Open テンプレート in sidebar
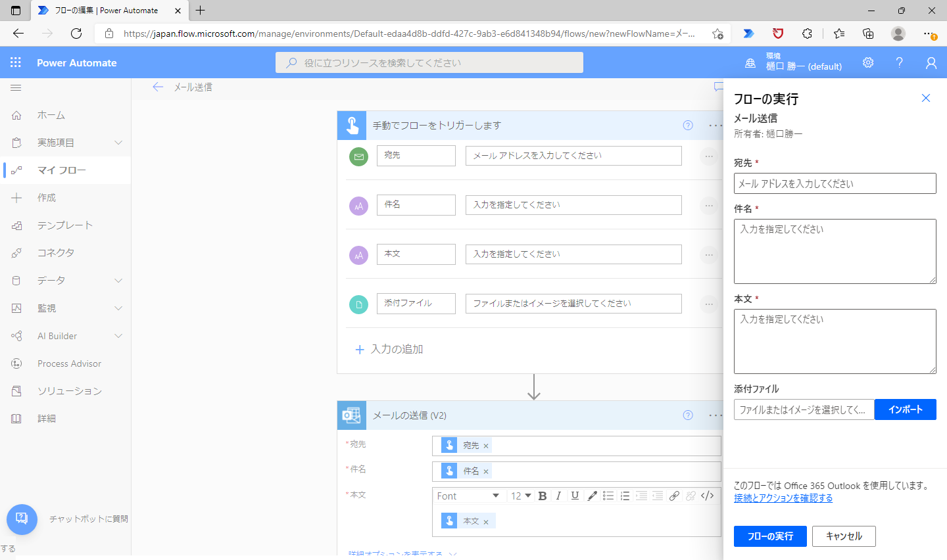 coord(65,225)
